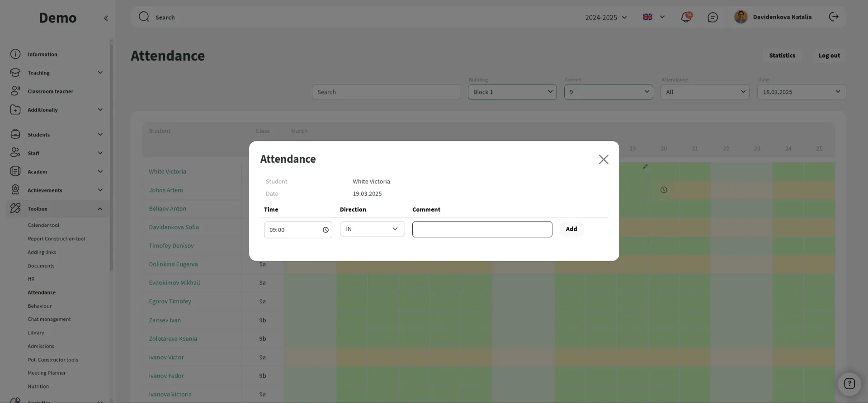The image size is (868, 403).
Task: Expand the Building dropdown Block 1
Action: [512, 92]
